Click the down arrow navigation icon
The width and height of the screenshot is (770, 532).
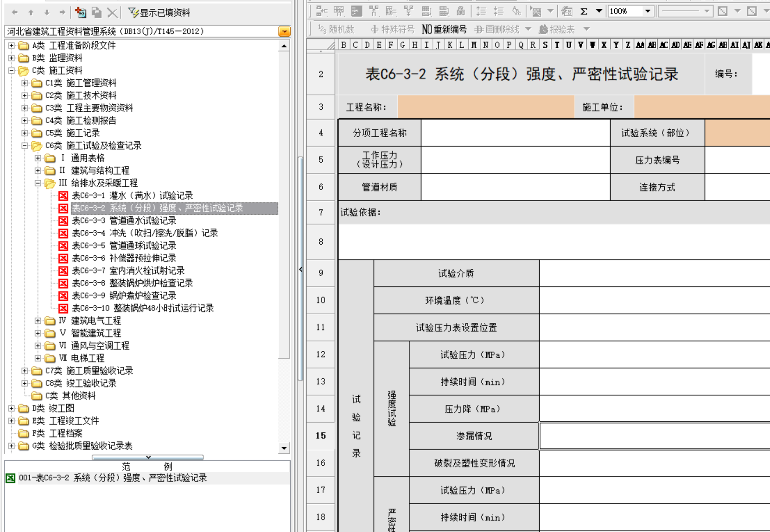[46, 13]
